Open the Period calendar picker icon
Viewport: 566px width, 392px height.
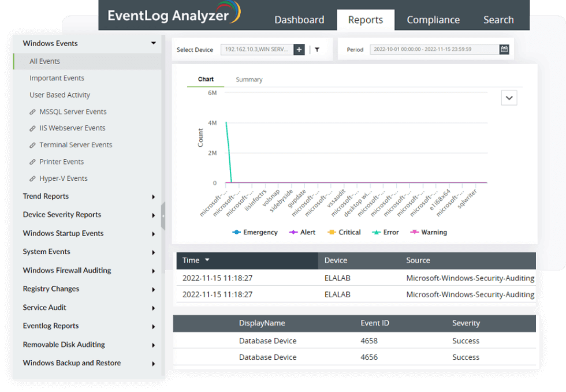point(503,49)
